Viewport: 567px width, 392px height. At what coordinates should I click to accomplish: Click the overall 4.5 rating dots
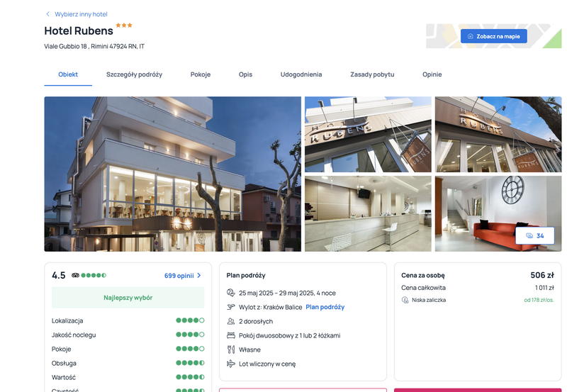[x=94, y=275]
